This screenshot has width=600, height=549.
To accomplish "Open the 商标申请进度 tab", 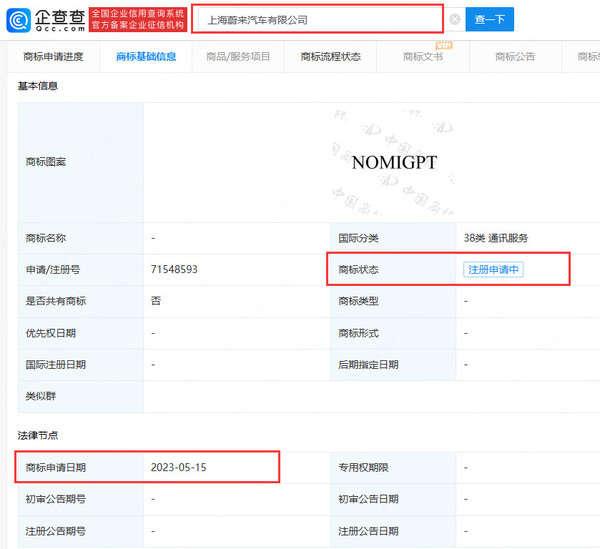I will click(x=53, y=57).
